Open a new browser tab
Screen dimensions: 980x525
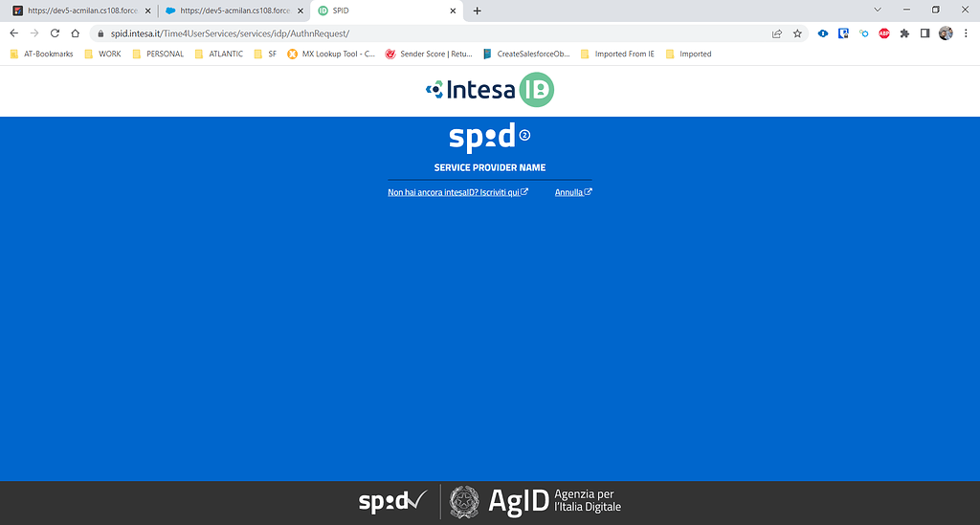pos(477,11)
